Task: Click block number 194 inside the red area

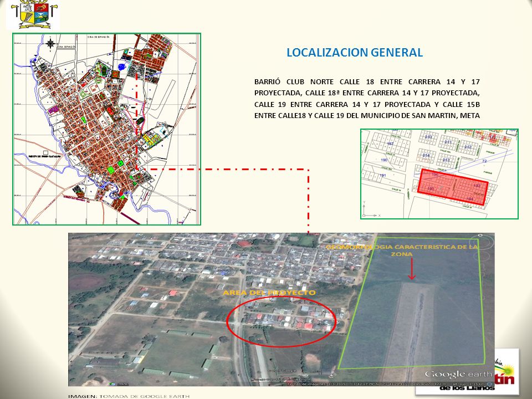Action: [470, 199]
